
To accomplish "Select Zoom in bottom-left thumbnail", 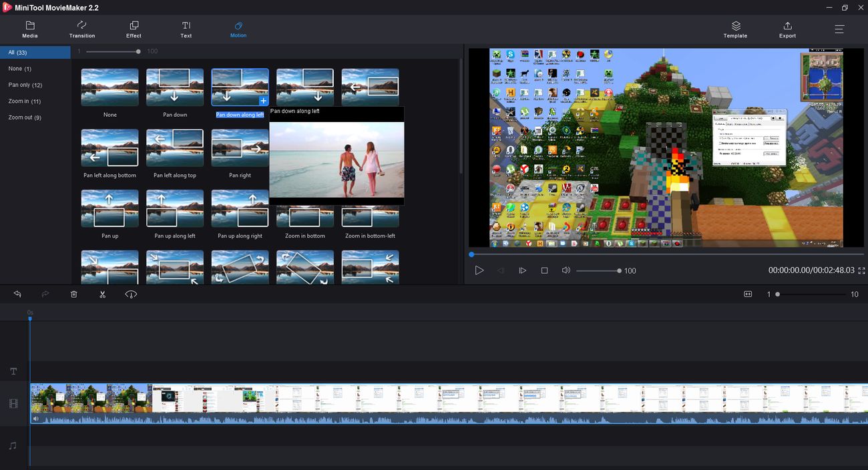I will click(370, 216).
